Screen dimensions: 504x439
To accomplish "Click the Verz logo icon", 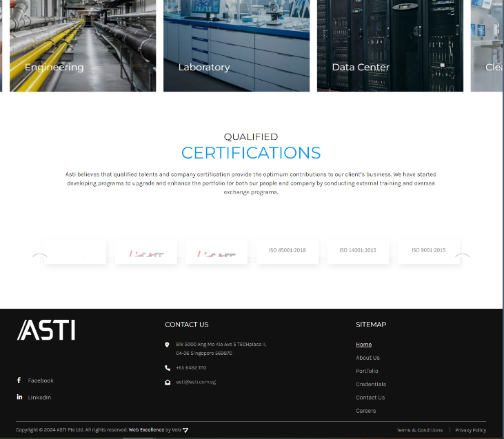I will point(185,430).
